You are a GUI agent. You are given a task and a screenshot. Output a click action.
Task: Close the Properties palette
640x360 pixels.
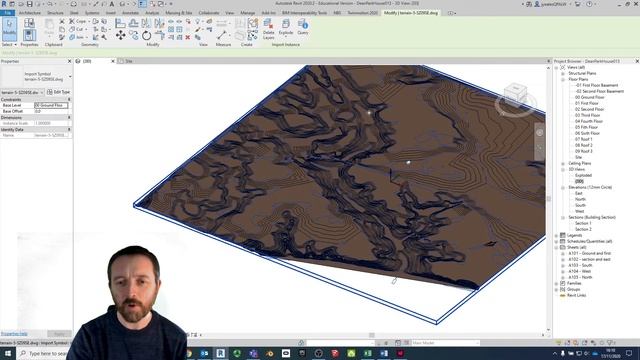click(69, 61)
